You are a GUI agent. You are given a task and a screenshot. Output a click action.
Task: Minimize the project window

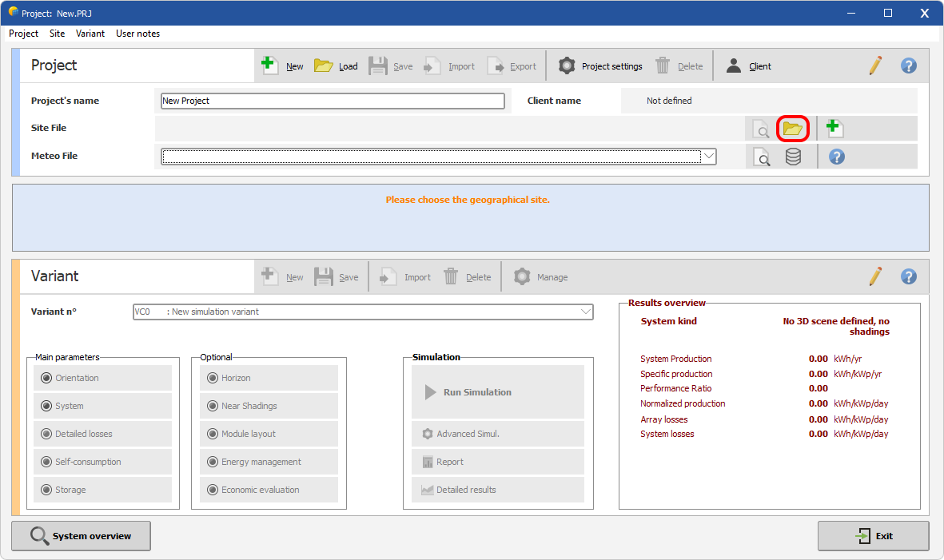(x=850, y=13)
